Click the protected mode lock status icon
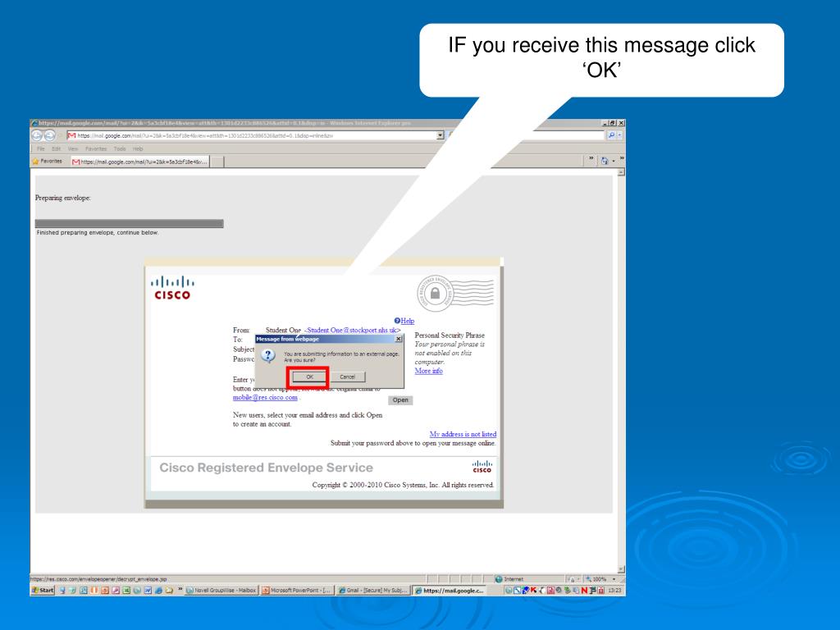This screenshot has width=840, height=630. coord(573,579)
